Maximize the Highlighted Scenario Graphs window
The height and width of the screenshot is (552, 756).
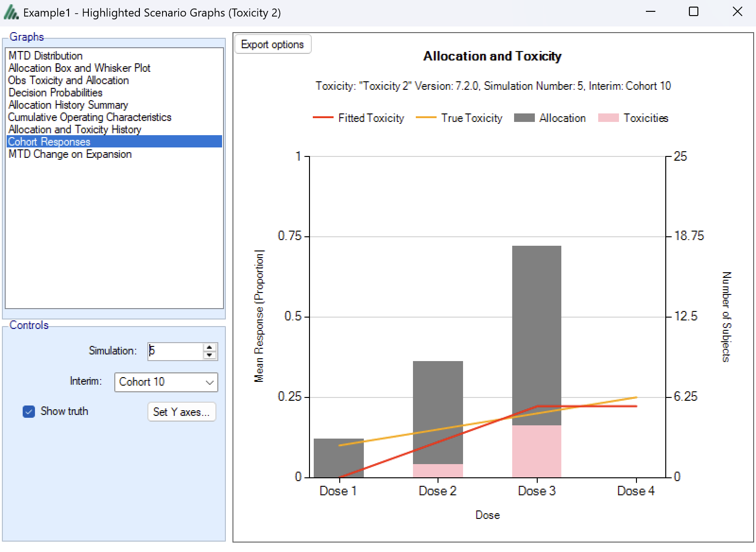(693, 12)
